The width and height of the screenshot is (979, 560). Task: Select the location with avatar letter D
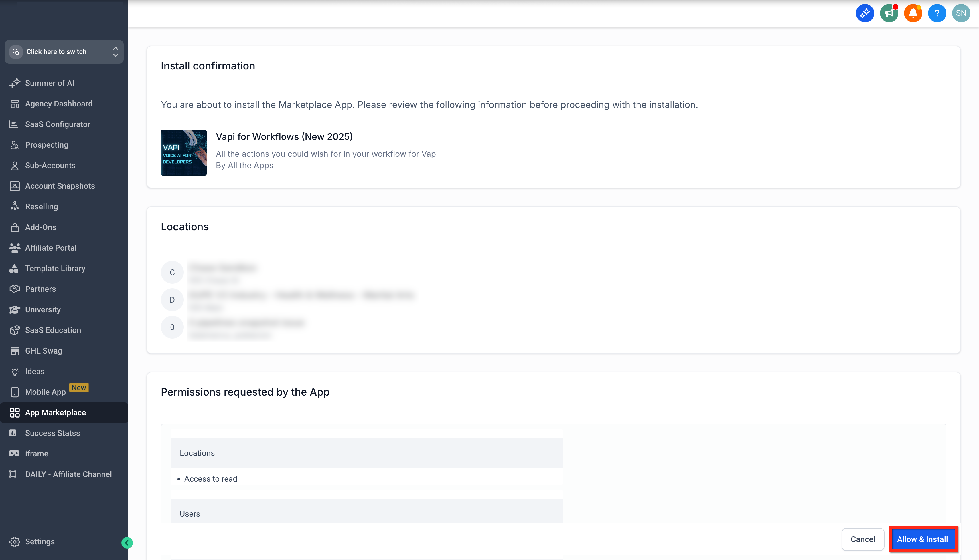172,300
